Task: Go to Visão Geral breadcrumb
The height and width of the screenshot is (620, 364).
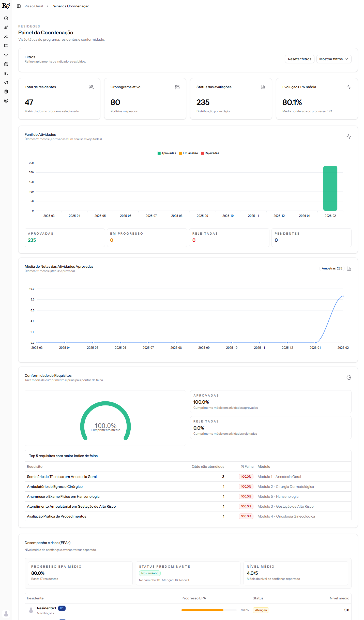Action: [34, 6]
